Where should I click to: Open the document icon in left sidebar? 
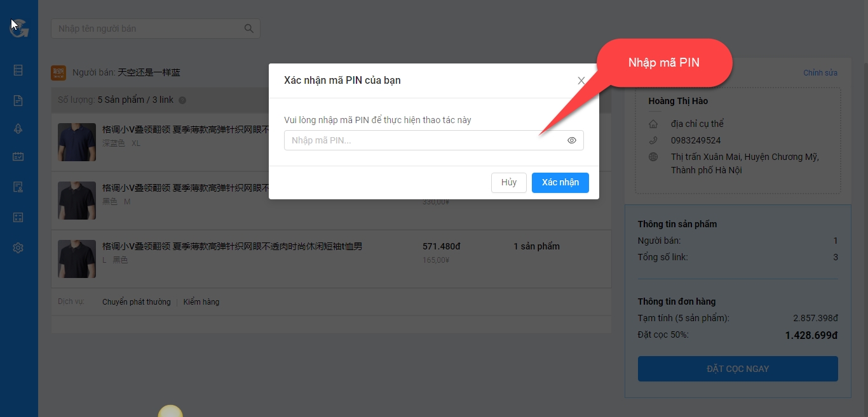pos(18,100)
